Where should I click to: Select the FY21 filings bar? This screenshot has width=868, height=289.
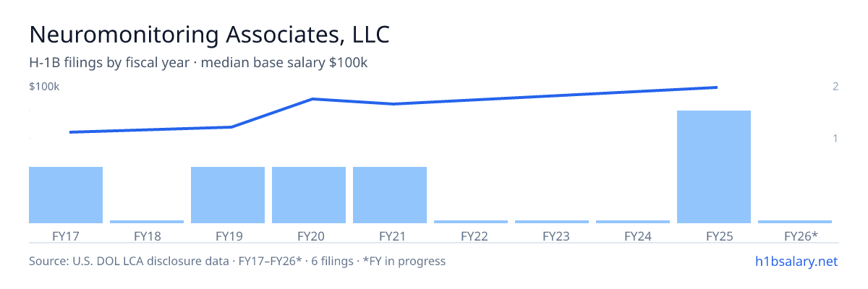click(390, 195)
